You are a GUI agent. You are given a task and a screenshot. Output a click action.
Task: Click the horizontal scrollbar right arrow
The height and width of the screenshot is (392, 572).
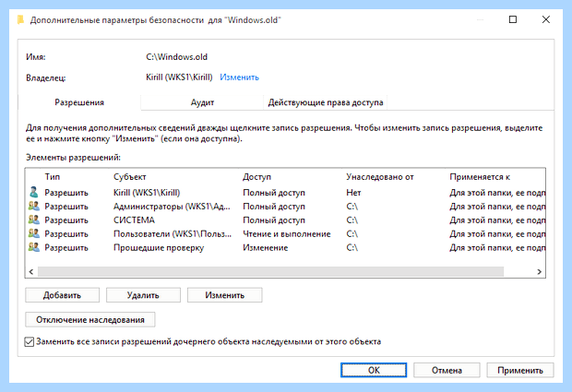coord(540,272)
